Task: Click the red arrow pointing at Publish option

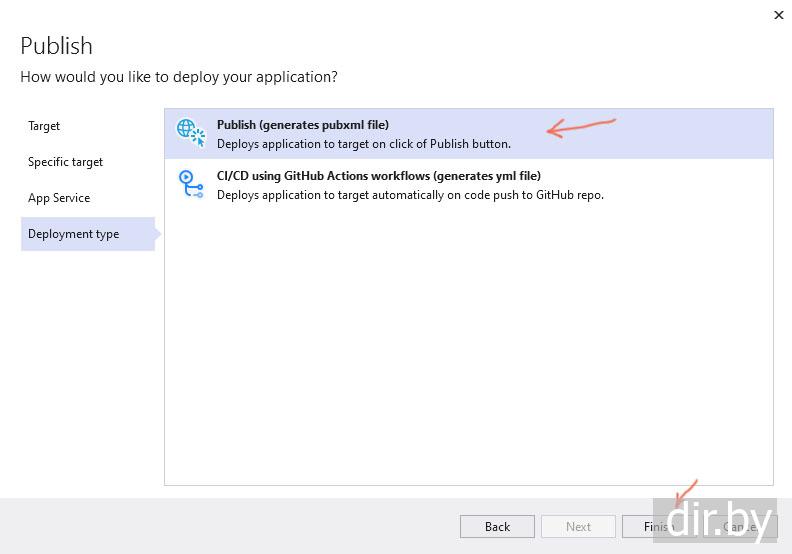Action: pyautogui.click(x=580, y=127)
